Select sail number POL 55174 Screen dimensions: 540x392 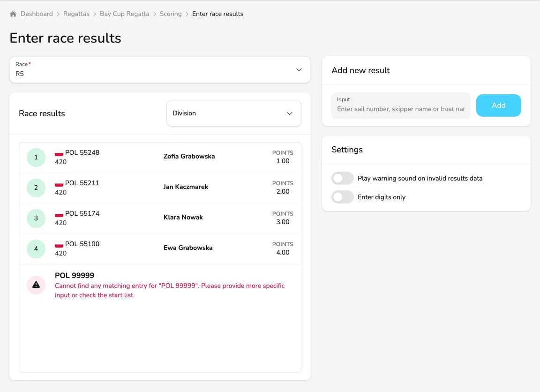coord(82,213)
